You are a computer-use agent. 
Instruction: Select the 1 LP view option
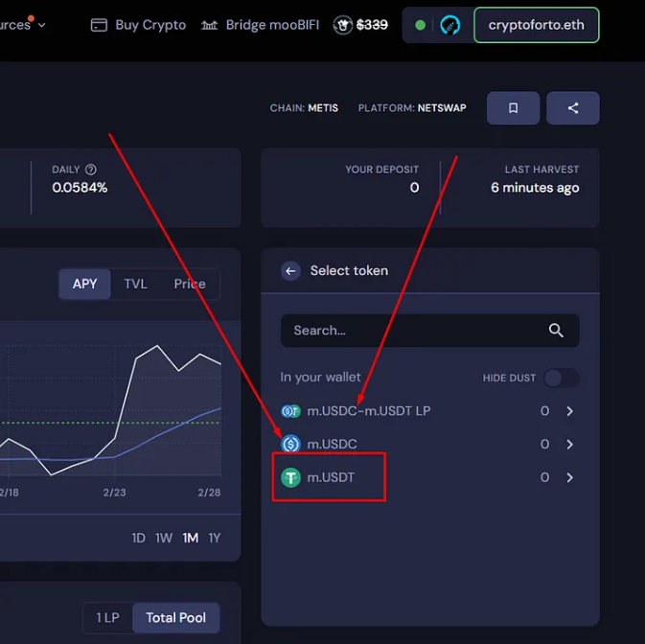pyautogui.click(x=107, y=618)
